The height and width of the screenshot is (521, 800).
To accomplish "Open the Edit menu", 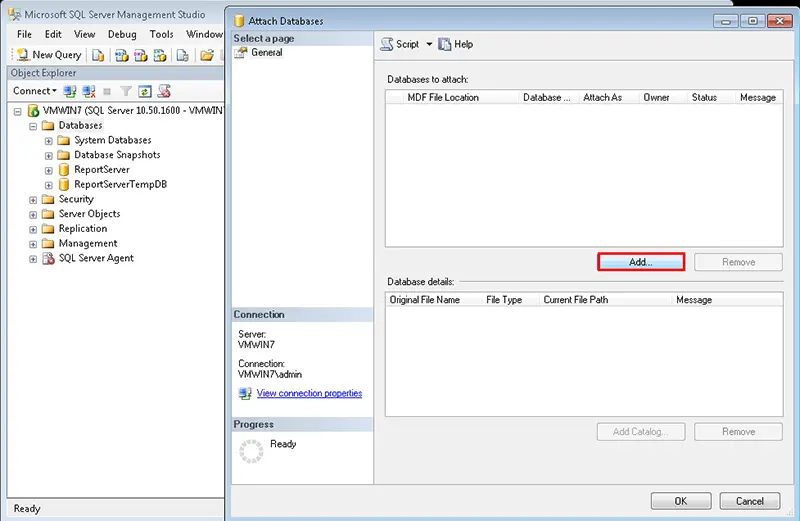I will pyautogui.click(x=53, y=34).
